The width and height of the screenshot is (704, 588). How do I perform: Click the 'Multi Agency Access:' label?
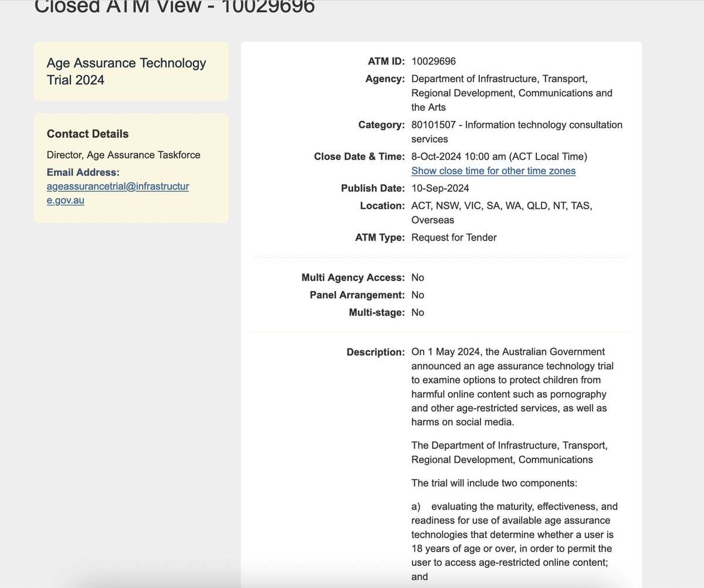point(353,278)
